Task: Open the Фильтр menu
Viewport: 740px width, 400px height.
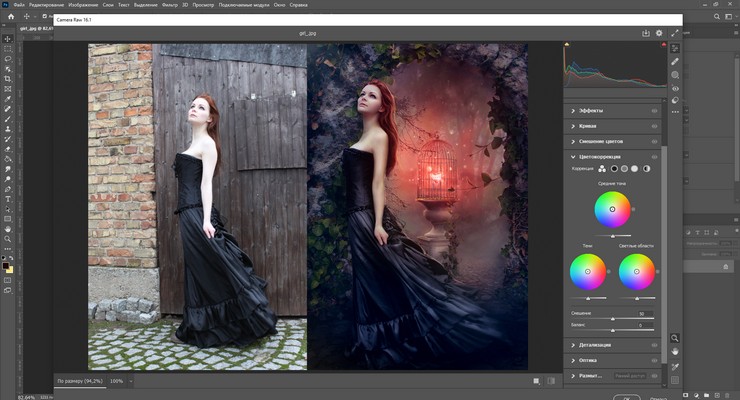Action: tap(195, 5)
